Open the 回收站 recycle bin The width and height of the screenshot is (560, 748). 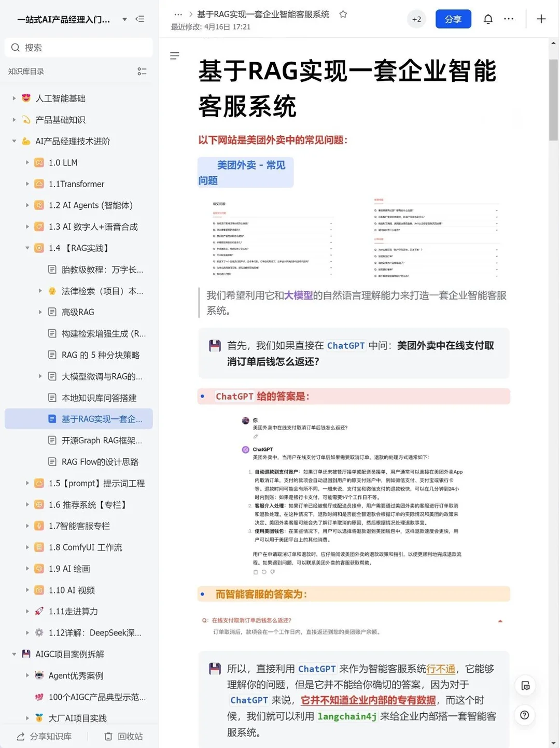[123, 737]
